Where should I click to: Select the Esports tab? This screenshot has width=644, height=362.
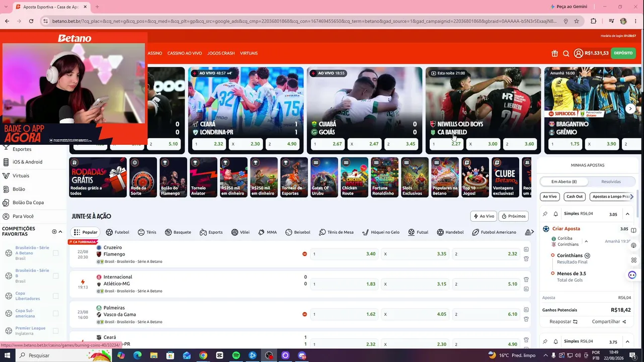pos(211,232)
